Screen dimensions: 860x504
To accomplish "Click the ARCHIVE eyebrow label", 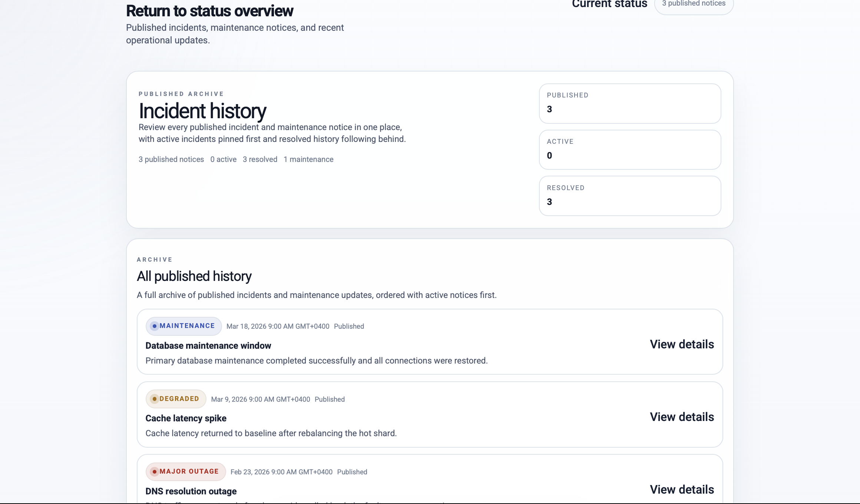I will pos(155,260).
